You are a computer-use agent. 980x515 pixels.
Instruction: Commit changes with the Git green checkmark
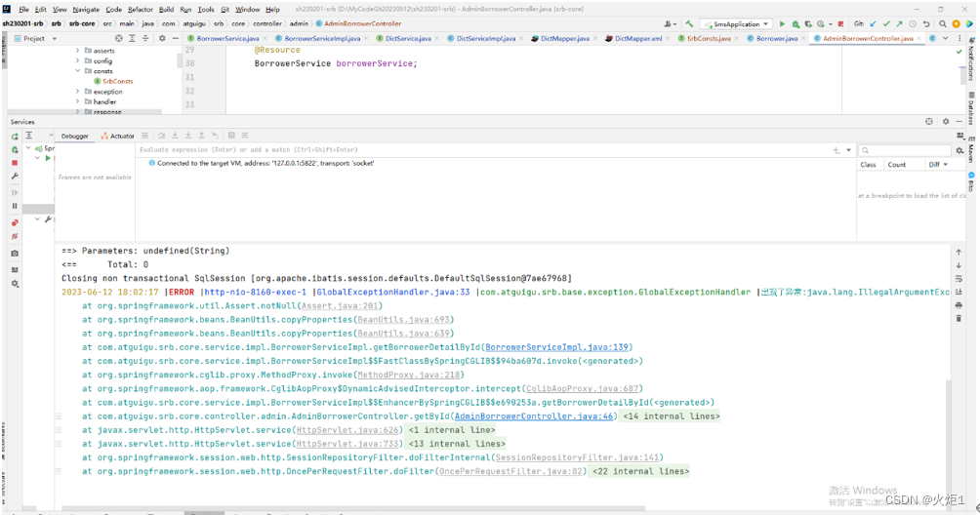coord(886,23)
